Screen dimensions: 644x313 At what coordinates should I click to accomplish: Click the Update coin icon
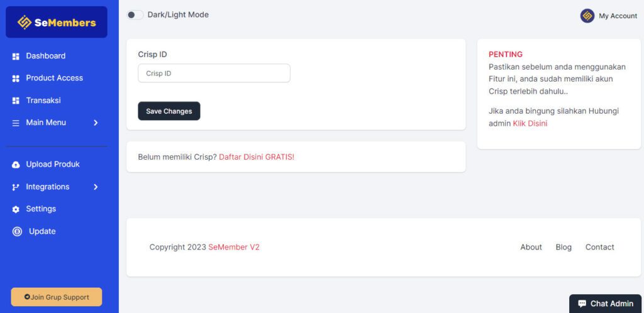(x=17, y=232)
